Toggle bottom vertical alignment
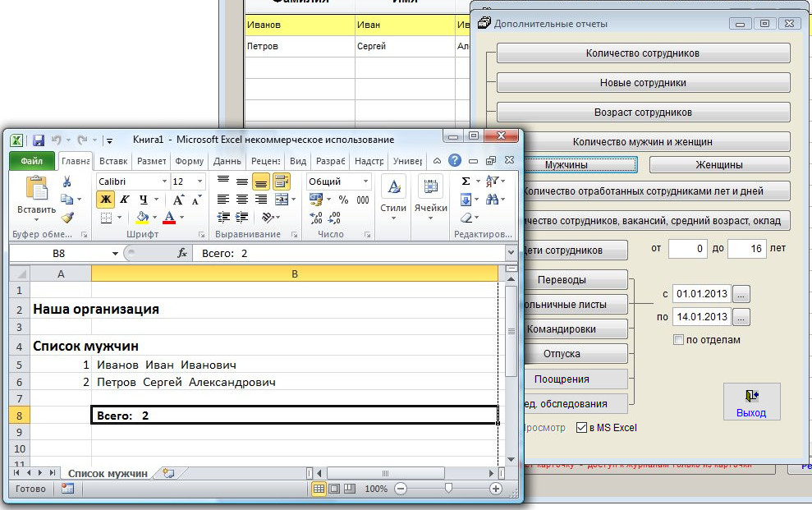 [260, 181]
